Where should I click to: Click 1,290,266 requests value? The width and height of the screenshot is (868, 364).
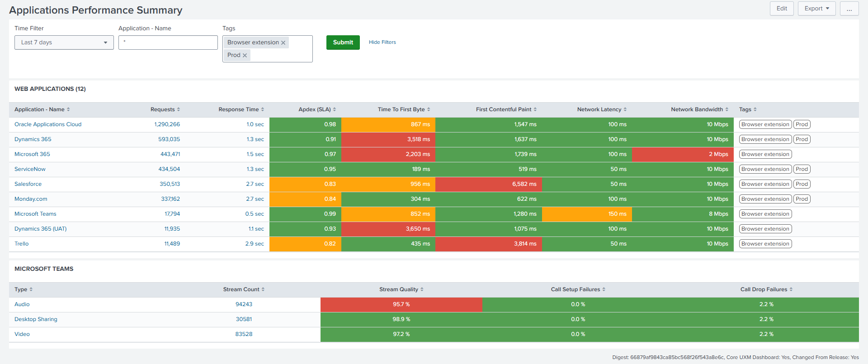click(x=167, y=124)
